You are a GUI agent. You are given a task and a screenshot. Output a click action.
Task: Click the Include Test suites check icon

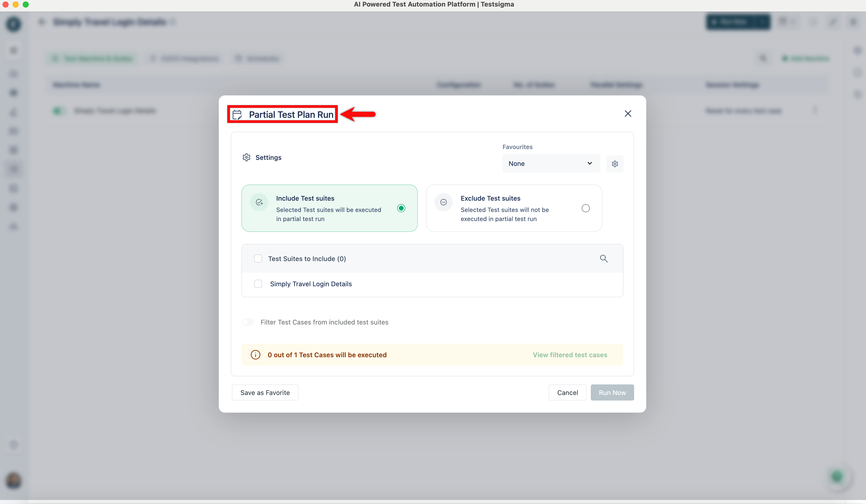[x=259, y=202]
